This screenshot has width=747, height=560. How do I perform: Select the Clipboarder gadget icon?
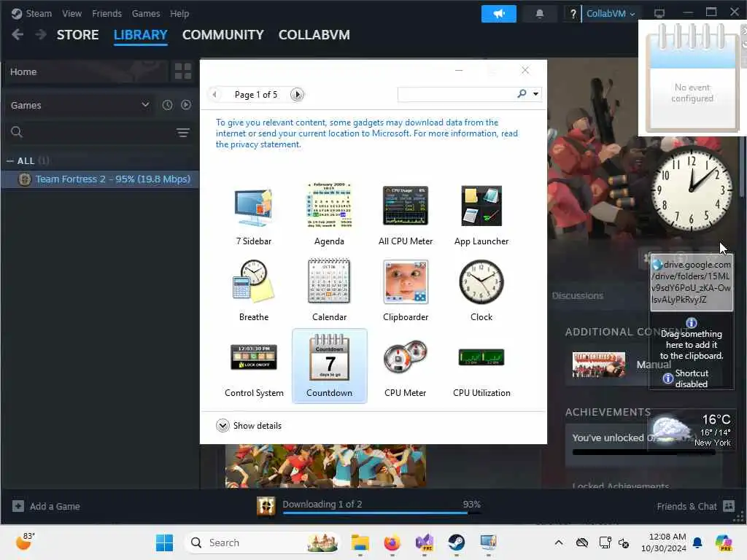coord(406,281)
